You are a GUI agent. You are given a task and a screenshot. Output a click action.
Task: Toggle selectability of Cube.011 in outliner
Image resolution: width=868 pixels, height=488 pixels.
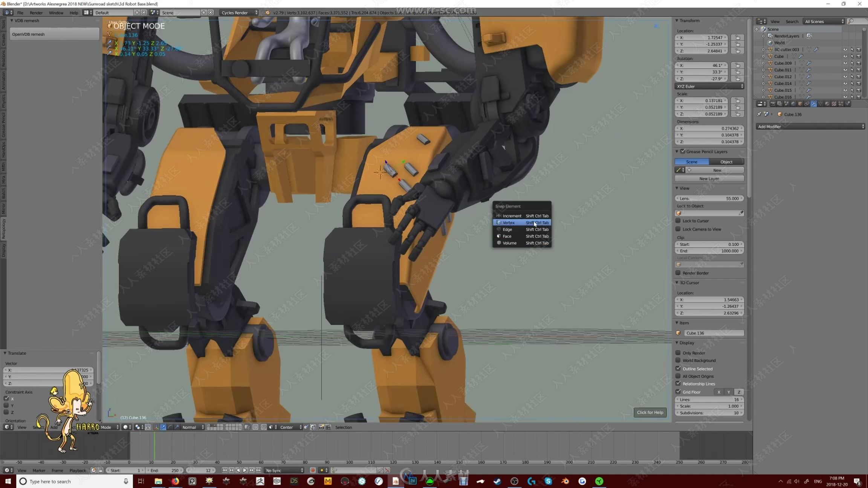(x=852, y=70)
